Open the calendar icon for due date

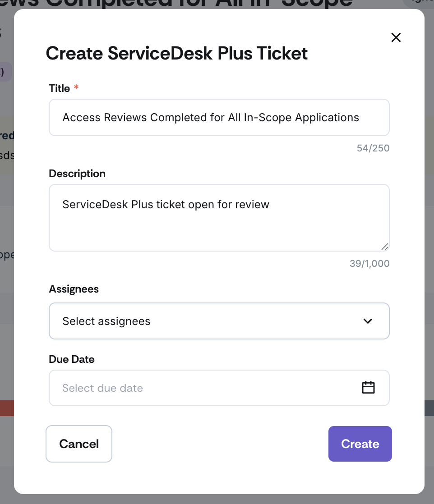pyautogui.click(x=368, y=387)
